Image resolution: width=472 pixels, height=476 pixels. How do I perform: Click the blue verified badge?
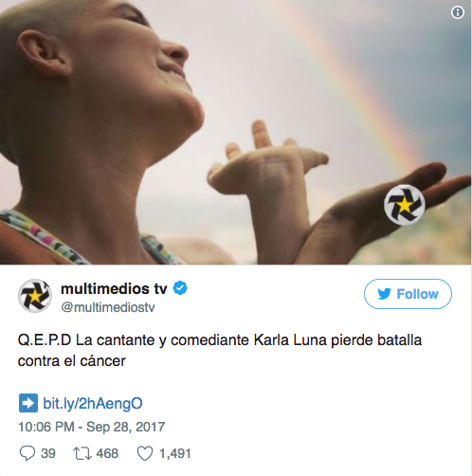pyautogui.click(x=180, y=288)
